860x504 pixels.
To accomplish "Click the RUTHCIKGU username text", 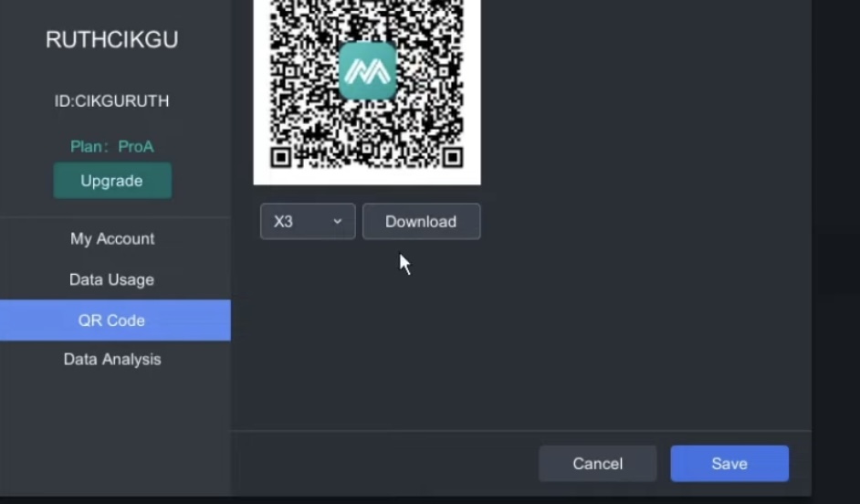I will [x=112, y=39].
